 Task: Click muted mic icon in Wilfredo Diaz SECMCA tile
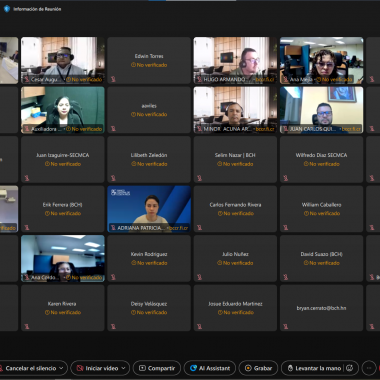(x=286, y=178)
